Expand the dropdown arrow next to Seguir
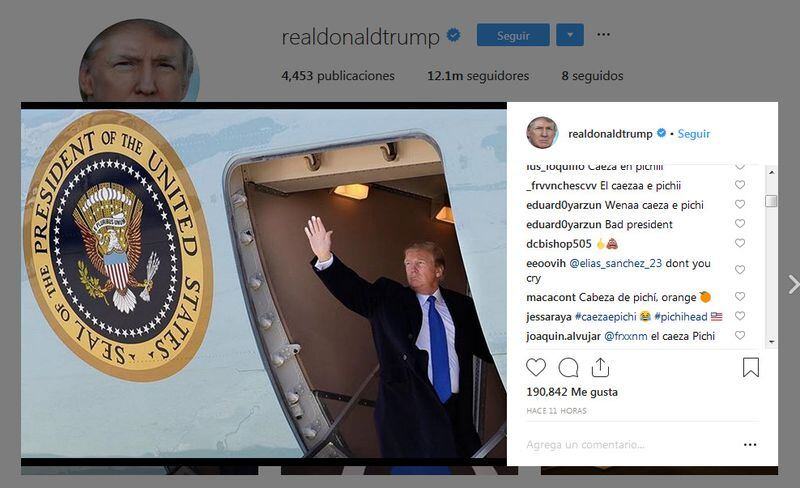The image size is (800, 488). click(x=570, y=35)
